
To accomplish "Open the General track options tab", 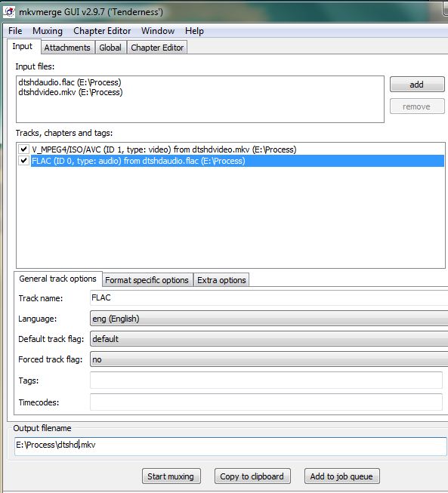I will click(x=58, y=279).
